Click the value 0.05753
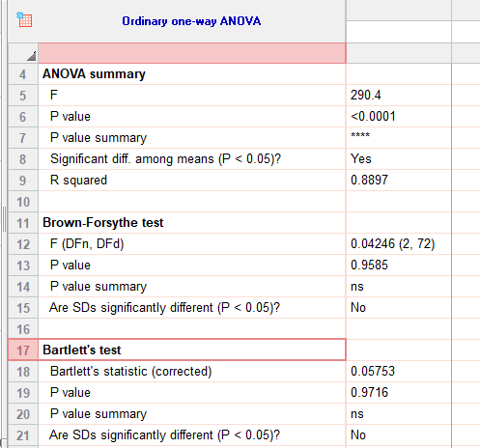 [373, 371]
